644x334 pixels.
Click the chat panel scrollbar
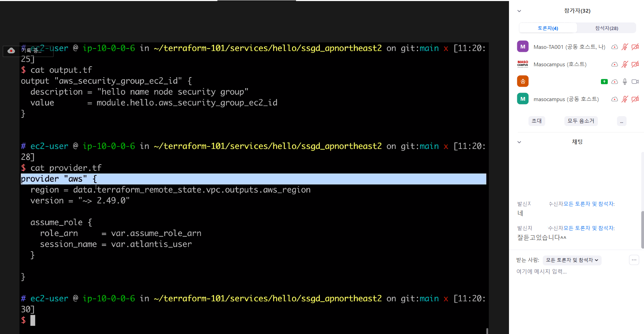coord(642,229)
